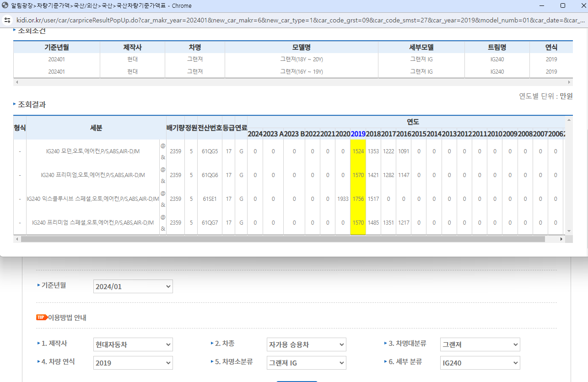
Task: Click the 1353 price cell
Action: coord(373,151)
